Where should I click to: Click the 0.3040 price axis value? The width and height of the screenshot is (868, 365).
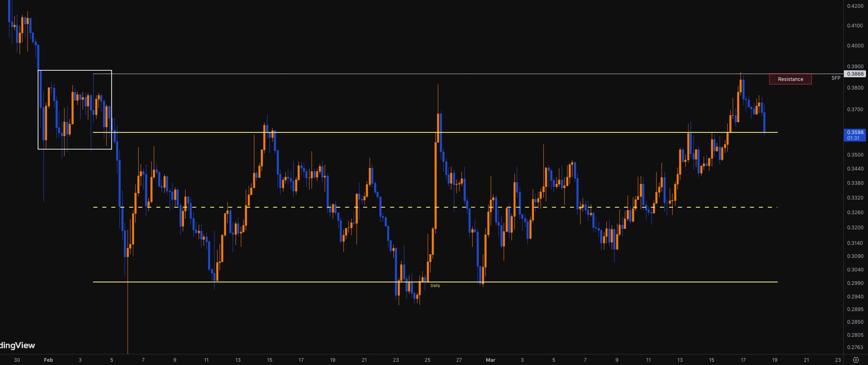[x=855, y=270]
